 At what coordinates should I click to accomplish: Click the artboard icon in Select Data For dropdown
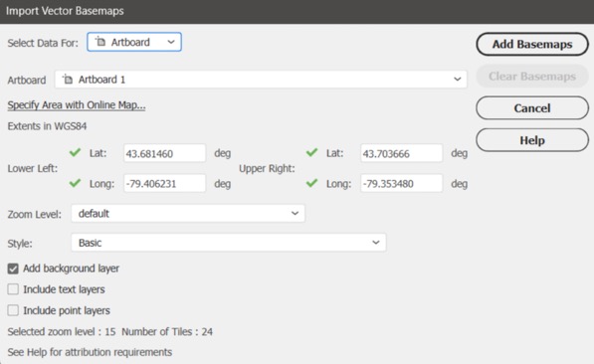pos(100,42)
